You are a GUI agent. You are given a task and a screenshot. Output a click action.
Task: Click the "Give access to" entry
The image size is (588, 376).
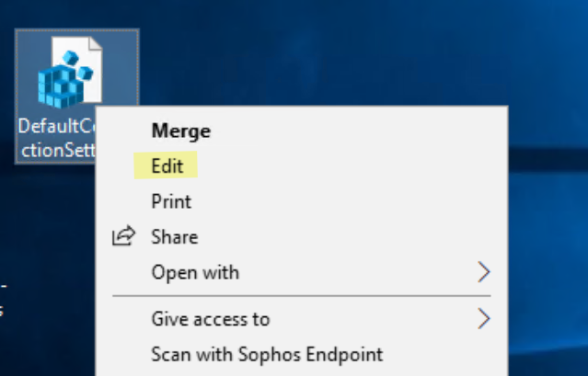click(x=210, y=319)
